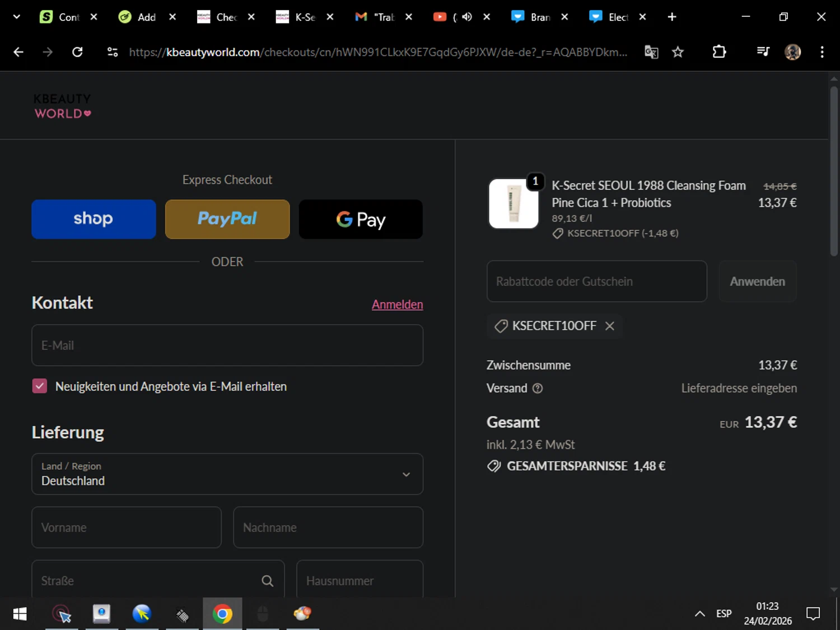Click the Cleansing Foam product thumbnail
This screenshot has width=840, height=630.
(514, 204)
